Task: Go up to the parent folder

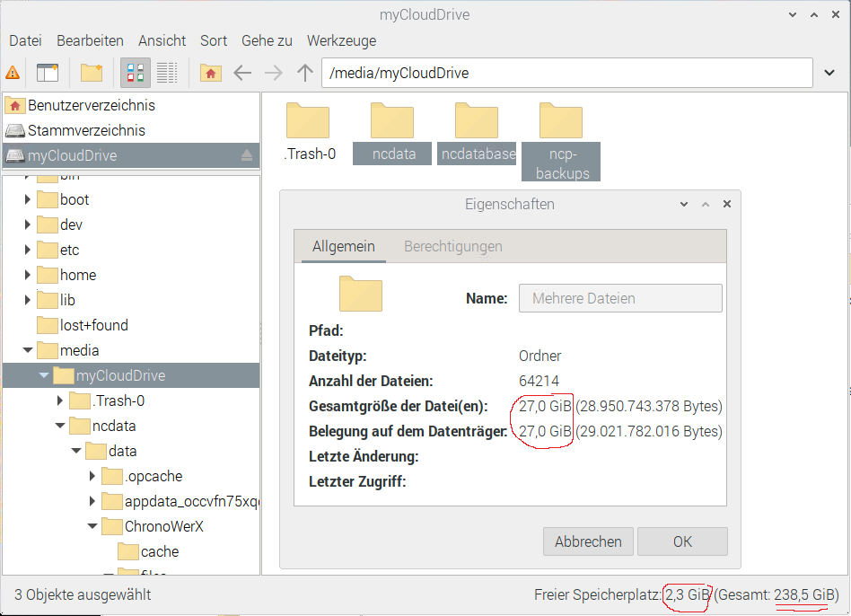Action: pos(305,73)
